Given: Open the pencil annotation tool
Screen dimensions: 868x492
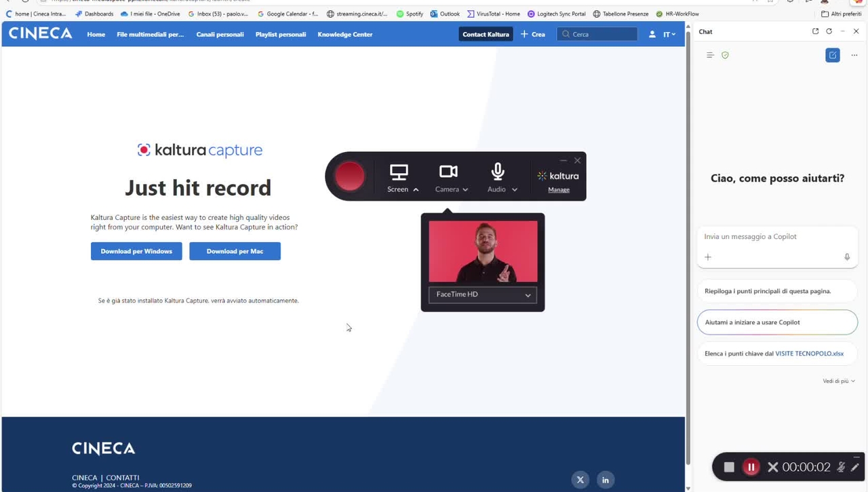Looking at the screenshot, I should click(854, 467).
